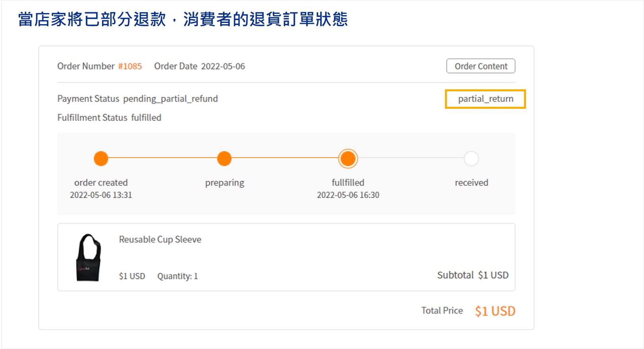This screenshot has width=644, height=349.
Task: Click the orange Total Price $1 USD
Action: pyautogui.click(x=495, y=311)
